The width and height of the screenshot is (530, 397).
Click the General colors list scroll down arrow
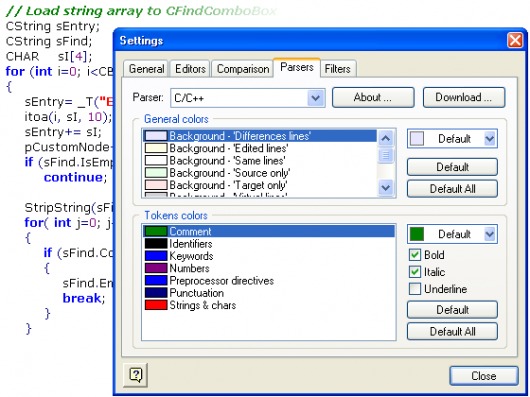click(x=386, y=187)
